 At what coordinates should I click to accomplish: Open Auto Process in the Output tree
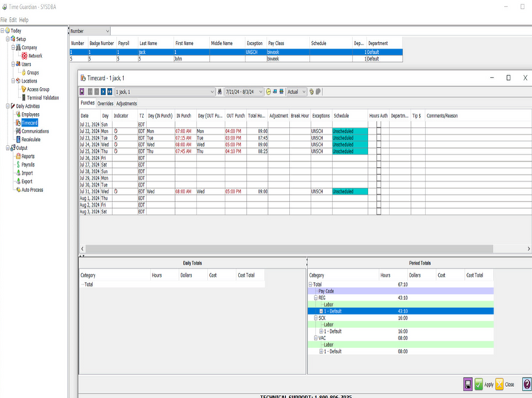(32, 190)
